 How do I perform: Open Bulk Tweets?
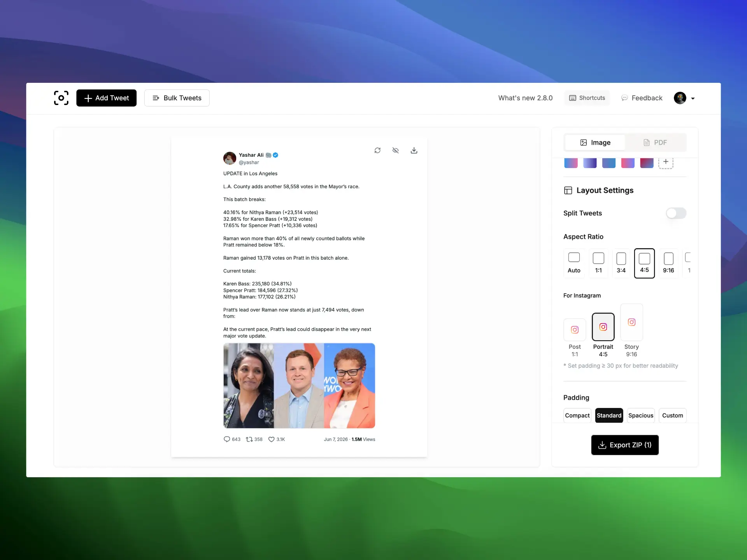(x=177, y=98)
